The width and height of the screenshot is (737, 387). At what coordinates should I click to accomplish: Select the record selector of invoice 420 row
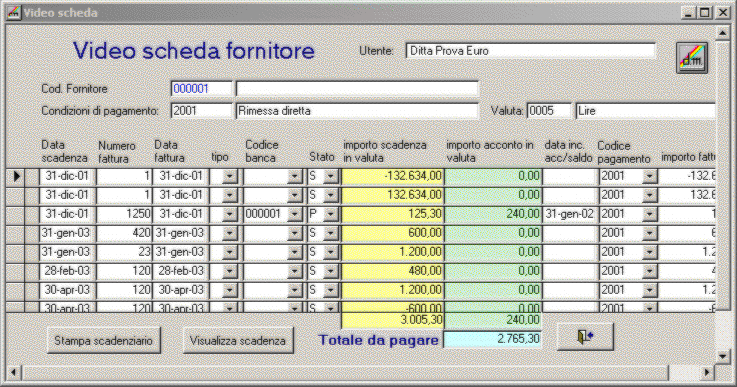(16, 233)
